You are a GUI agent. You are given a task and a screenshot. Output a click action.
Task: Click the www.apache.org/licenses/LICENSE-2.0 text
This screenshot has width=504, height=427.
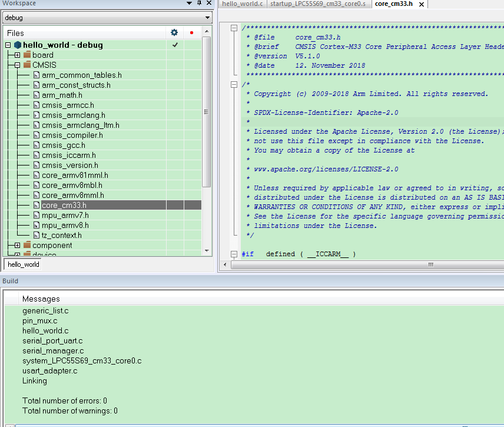click(x=326, y=169)
